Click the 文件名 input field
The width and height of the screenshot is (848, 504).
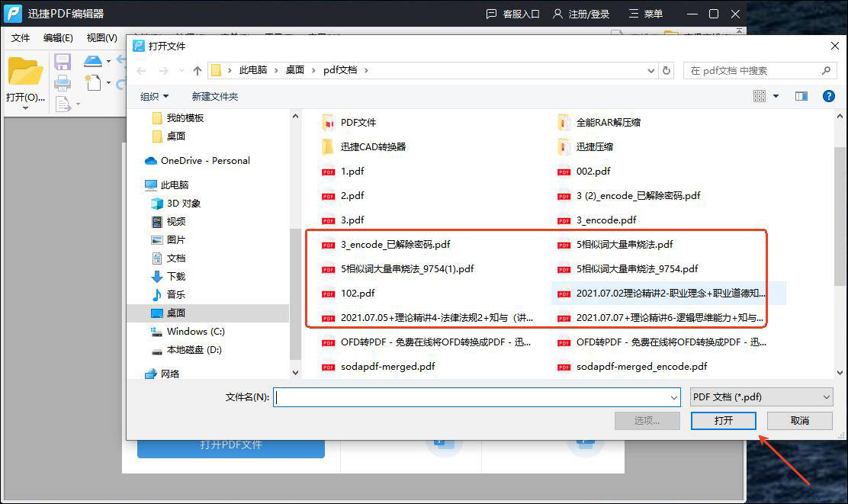coord(473,397)
